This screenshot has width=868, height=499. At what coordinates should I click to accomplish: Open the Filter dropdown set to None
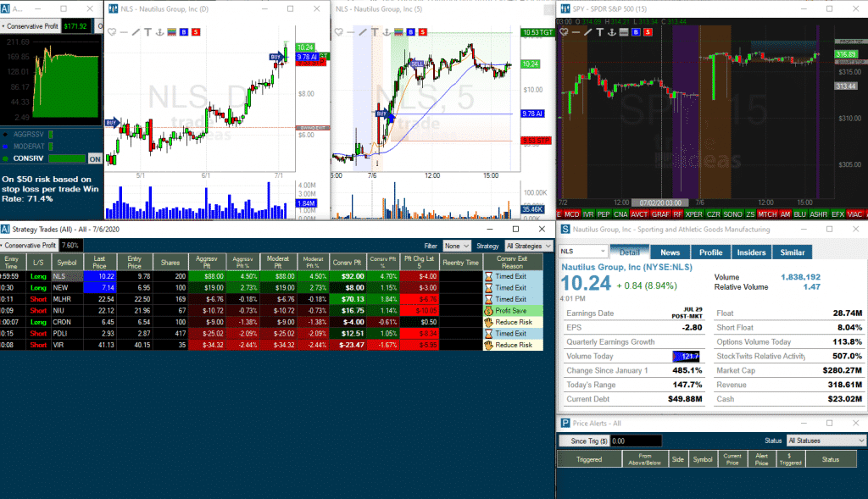tap(457, 245)
